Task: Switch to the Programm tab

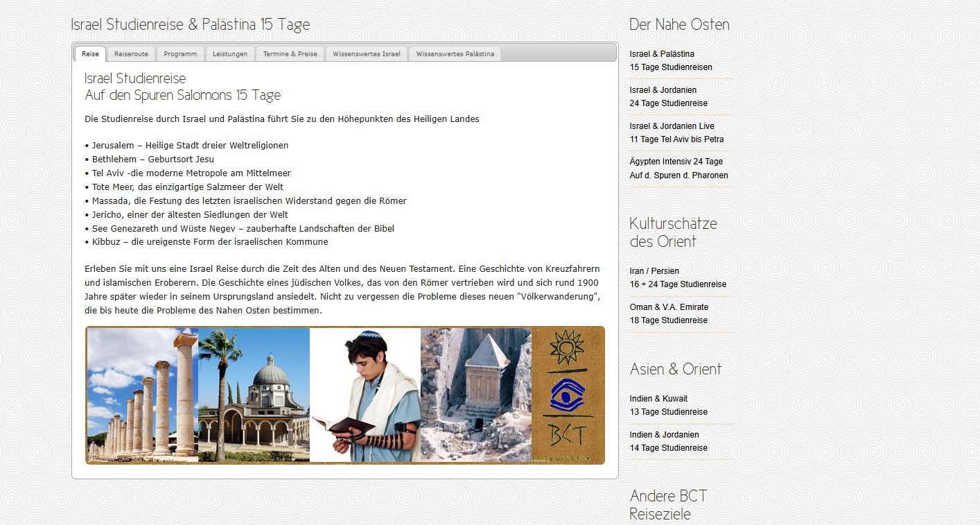Action: click(x=180, y=54)
